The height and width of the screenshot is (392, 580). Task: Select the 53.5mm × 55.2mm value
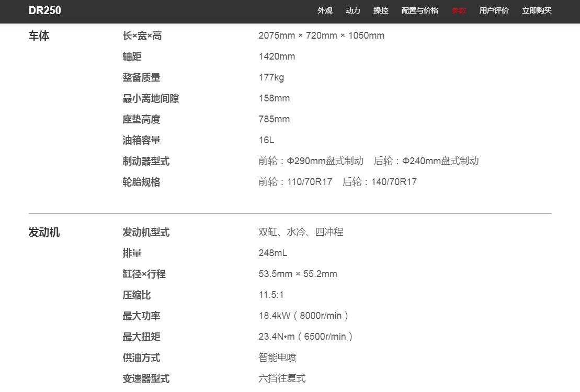coord(298,274)
